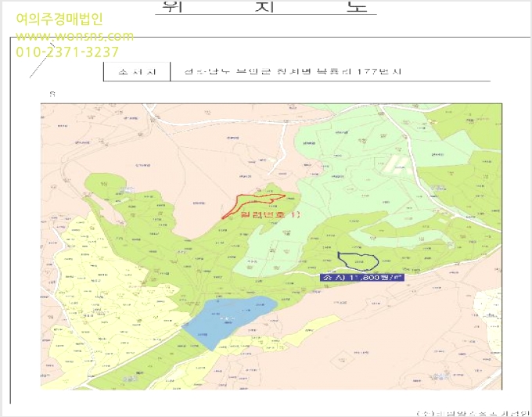532x417 pixels.
Task: Click the red-outlined parcel on the map
Action: point(253,205)
